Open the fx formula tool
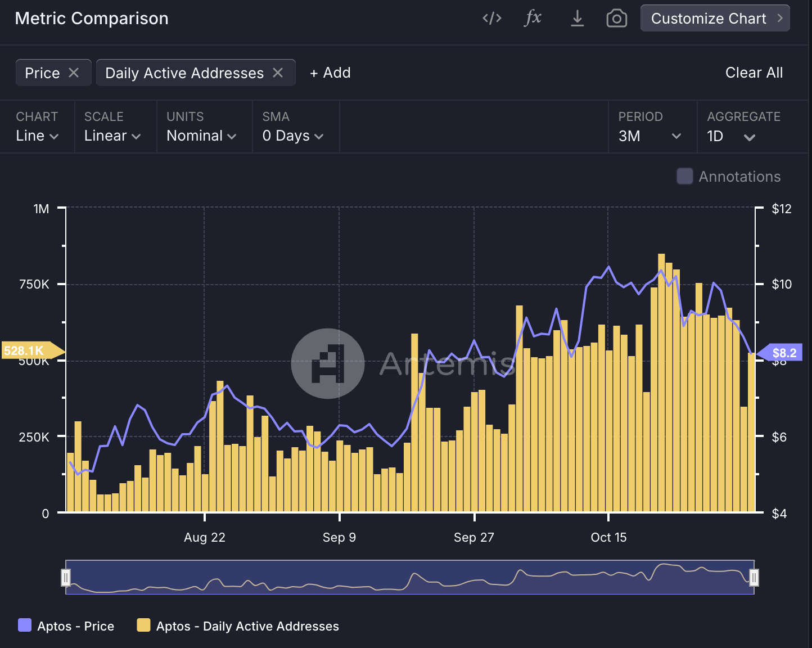 tap(533, 18)
